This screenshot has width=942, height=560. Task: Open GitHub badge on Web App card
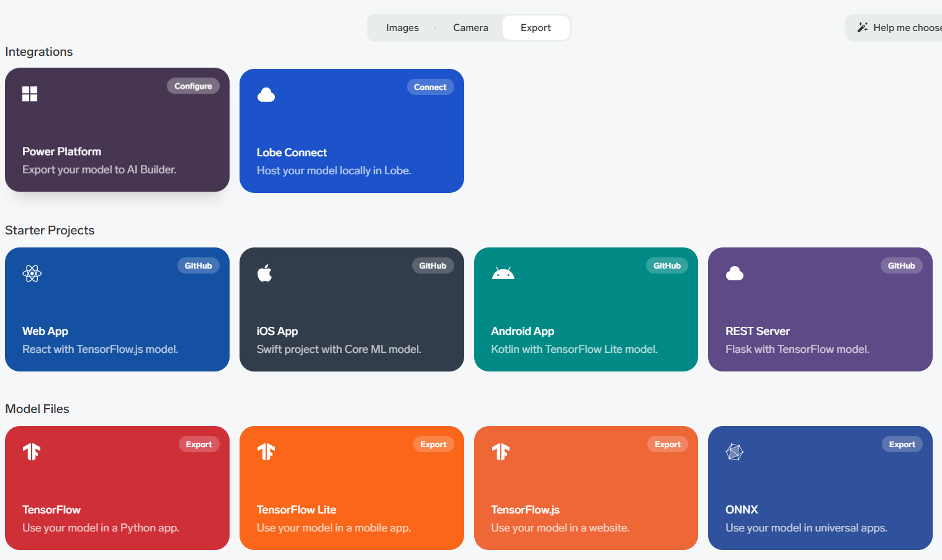coord(199,266)
